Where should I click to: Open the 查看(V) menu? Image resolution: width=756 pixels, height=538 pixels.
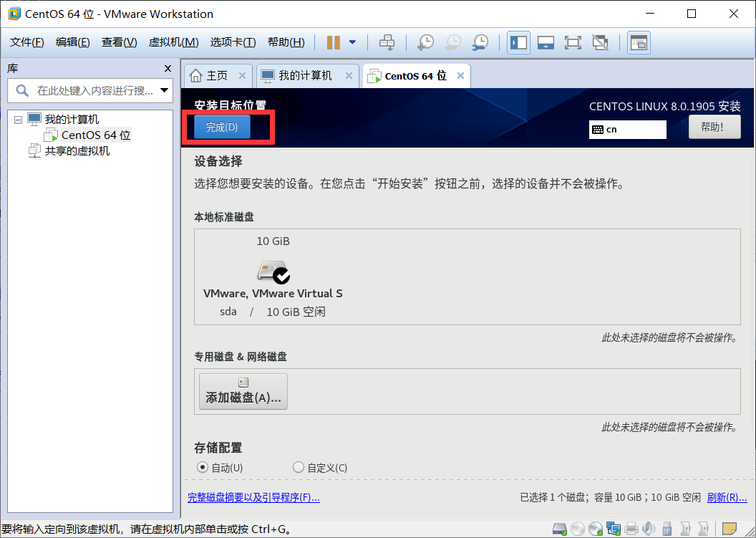119,42
